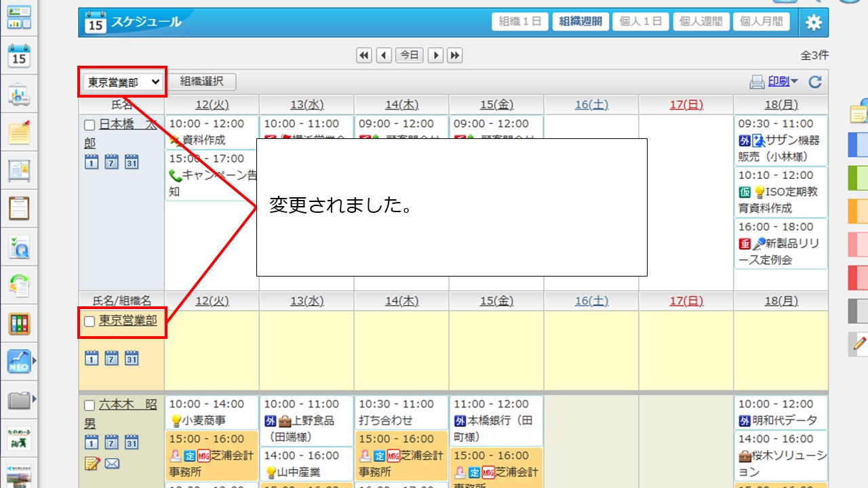
Task: Open the schedule calendar icon in the sidebar
Action: 19,56
